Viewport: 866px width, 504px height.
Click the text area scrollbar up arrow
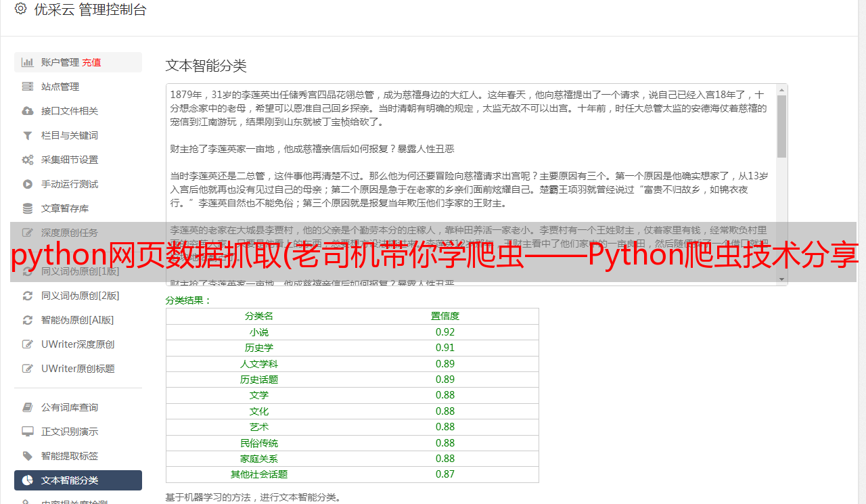click(x=781, y=89)
